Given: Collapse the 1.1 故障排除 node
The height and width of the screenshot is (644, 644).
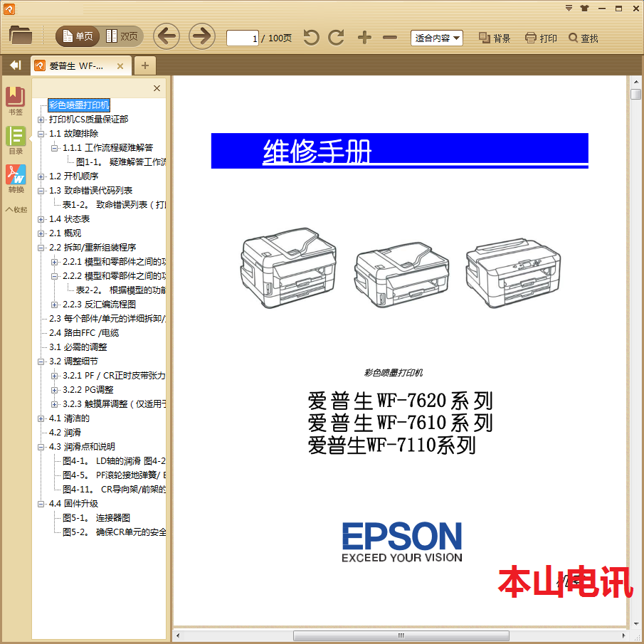Looking at the screenshot, I should tap(41, 134).
